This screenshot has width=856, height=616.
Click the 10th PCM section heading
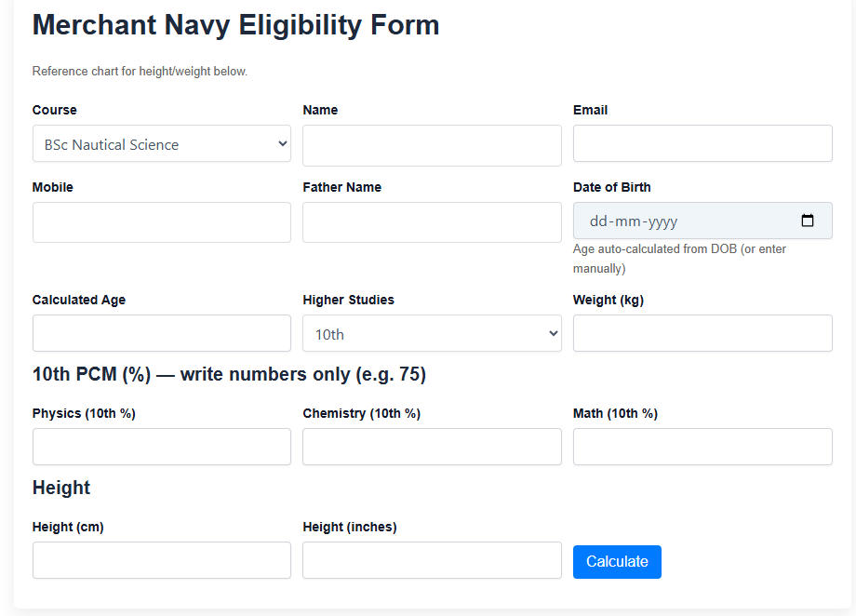[x=228, y=374]
